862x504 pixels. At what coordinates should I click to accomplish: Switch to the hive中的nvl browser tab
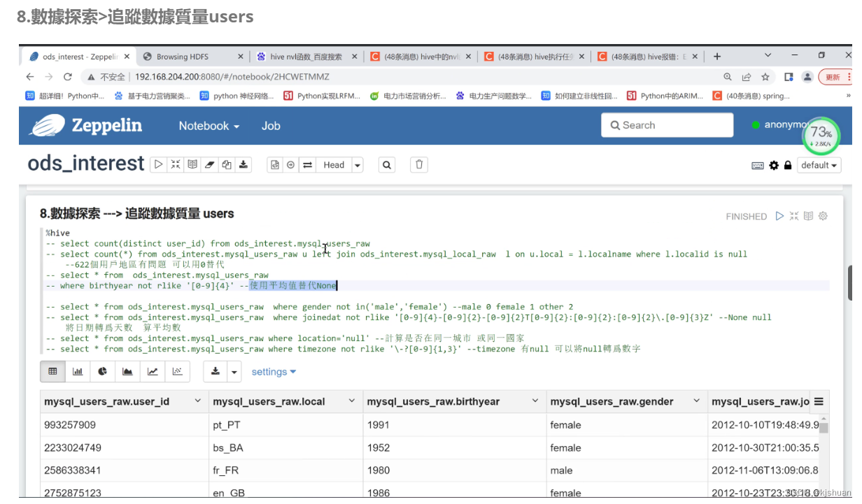point(421,57)
